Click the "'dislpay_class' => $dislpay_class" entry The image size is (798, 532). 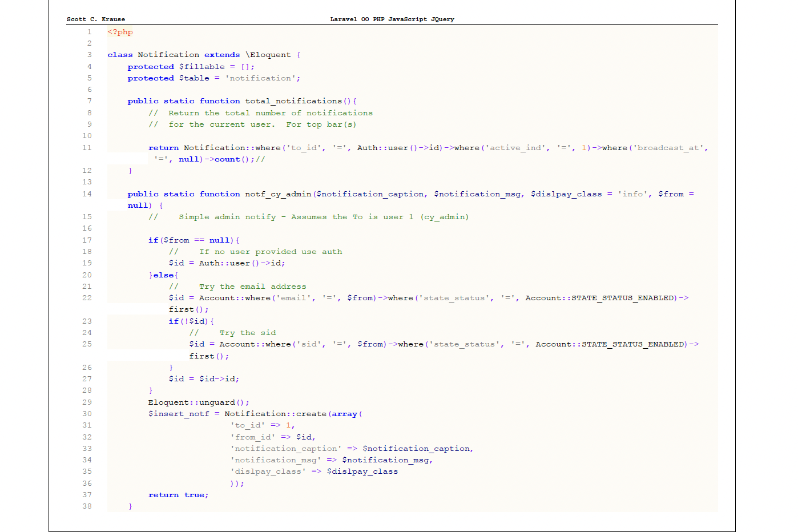click(314, 471)
